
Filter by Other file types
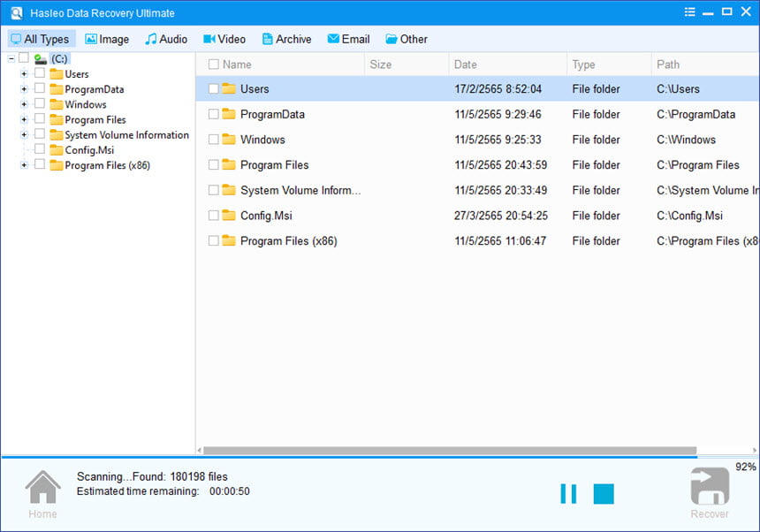407,39
